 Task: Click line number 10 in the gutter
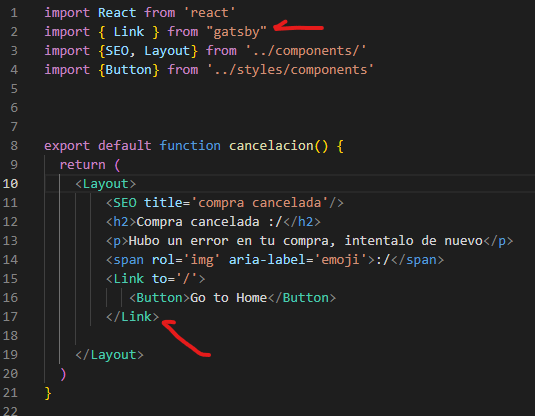[x=10, y=184]
